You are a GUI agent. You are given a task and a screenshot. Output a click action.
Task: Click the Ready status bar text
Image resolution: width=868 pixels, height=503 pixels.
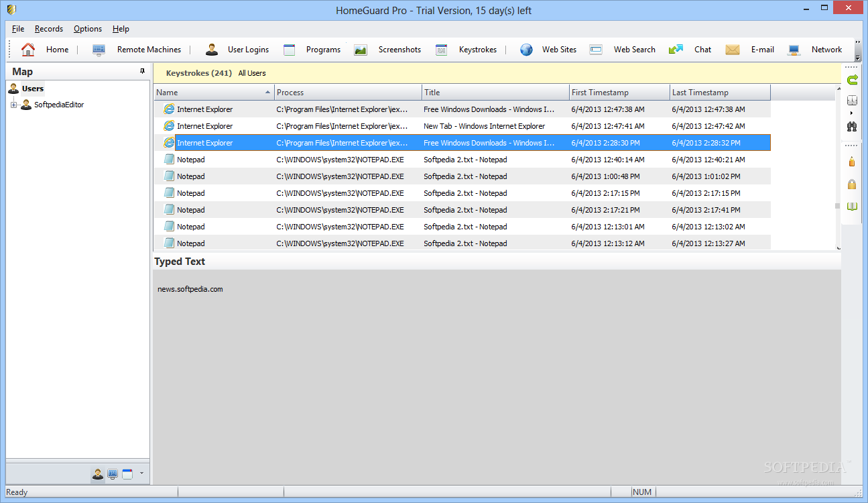click(x=17, y=492)
